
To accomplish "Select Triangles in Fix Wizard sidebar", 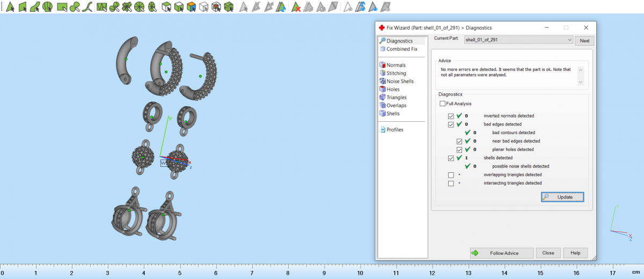I will pyautogui.click(x=396, y=98).
